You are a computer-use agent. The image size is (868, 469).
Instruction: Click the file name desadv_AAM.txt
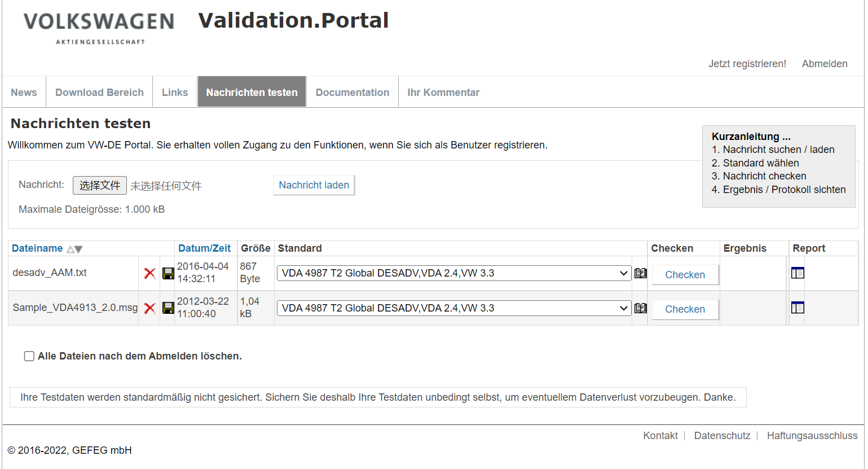coord(50,273)
